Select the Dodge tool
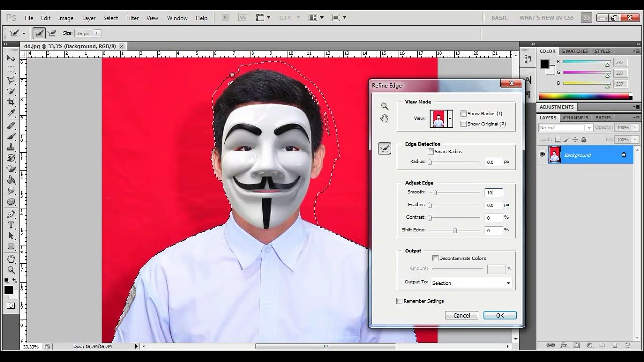 click(x=11, y=202)
